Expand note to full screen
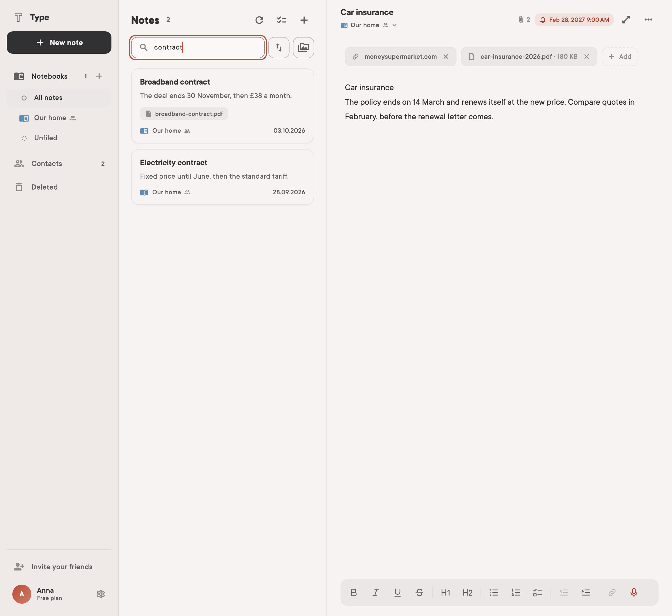 click(626, 20)
